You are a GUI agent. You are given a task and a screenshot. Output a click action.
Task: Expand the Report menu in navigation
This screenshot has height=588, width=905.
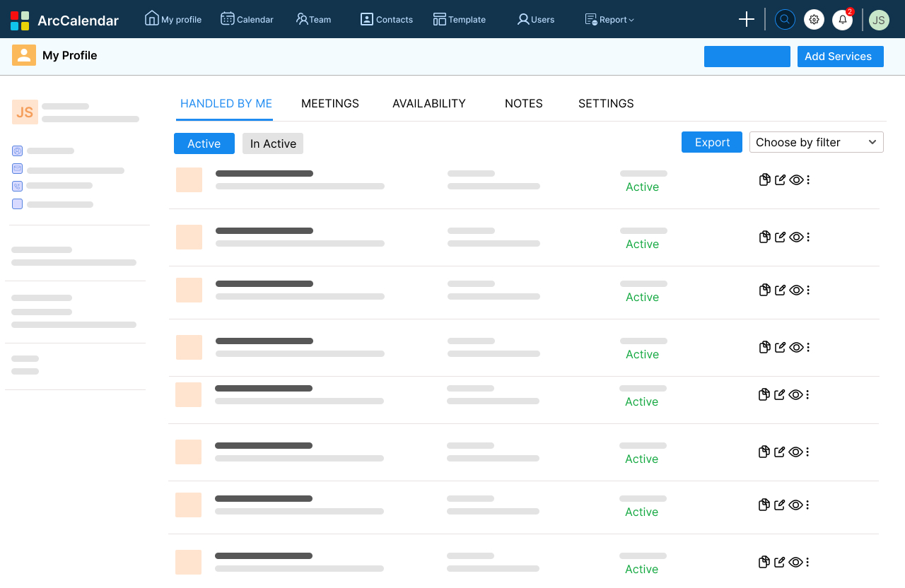(x=609, y=20)
